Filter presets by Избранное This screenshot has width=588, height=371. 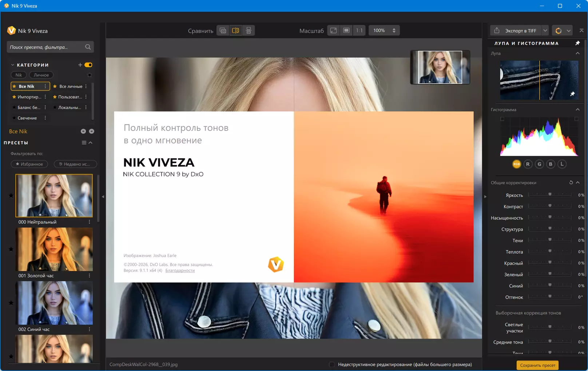pyautogui.click(x=29, y=164)
